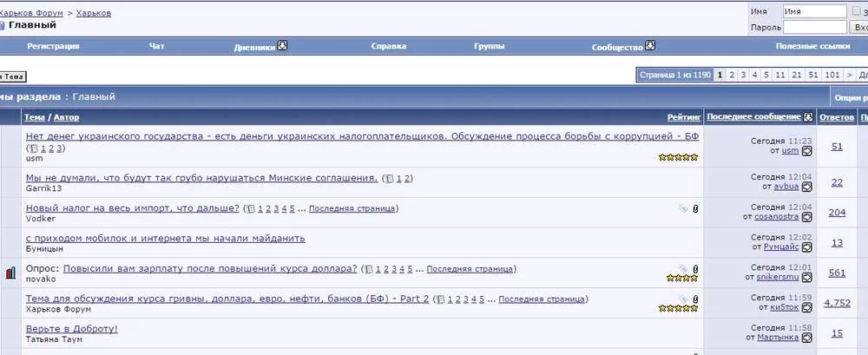
Task: Open replies count 561
Action: coord(837,273)
